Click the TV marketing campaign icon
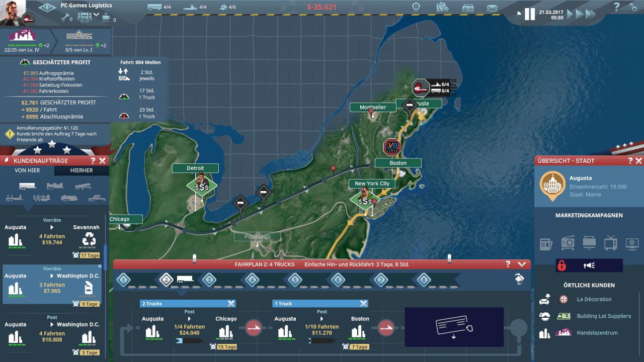This screenshot has width=644, height=362. pyautogui.click(x=611, y=243)
